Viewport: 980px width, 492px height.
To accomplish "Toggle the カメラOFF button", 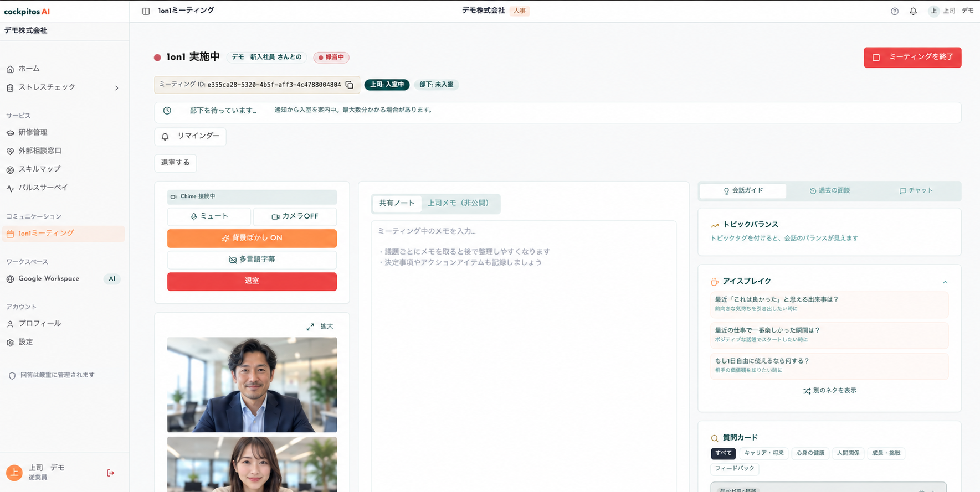I will (295, 216).
